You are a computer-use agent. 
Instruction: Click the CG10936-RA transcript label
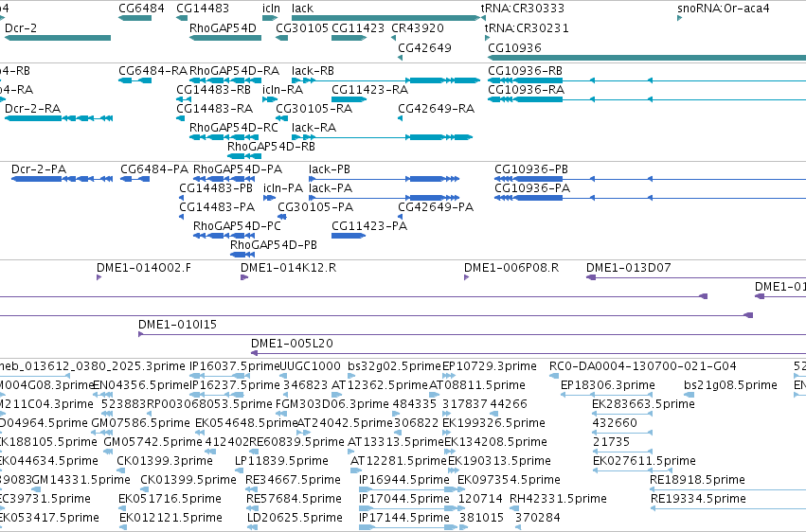point(526,90)
